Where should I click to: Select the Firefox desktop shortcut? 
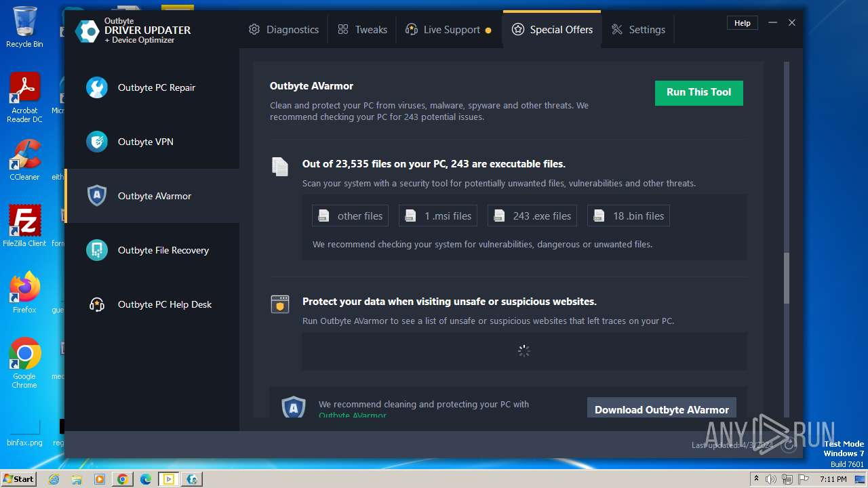click(24, 293)
